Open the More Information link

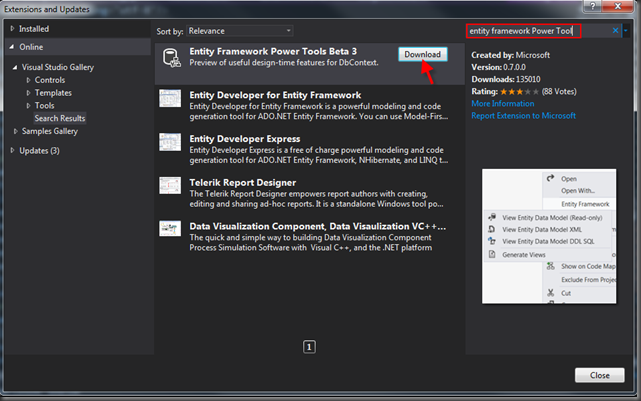(x=502, y=103)
